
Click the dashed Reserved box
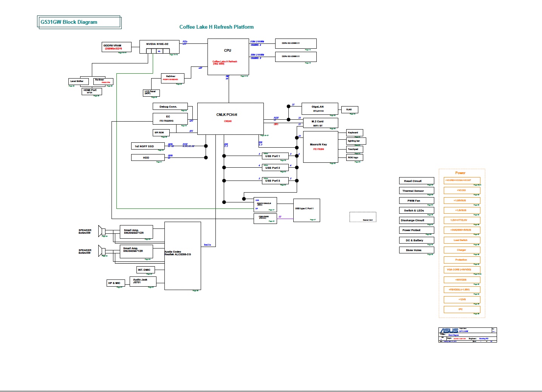tap(363, 217)
